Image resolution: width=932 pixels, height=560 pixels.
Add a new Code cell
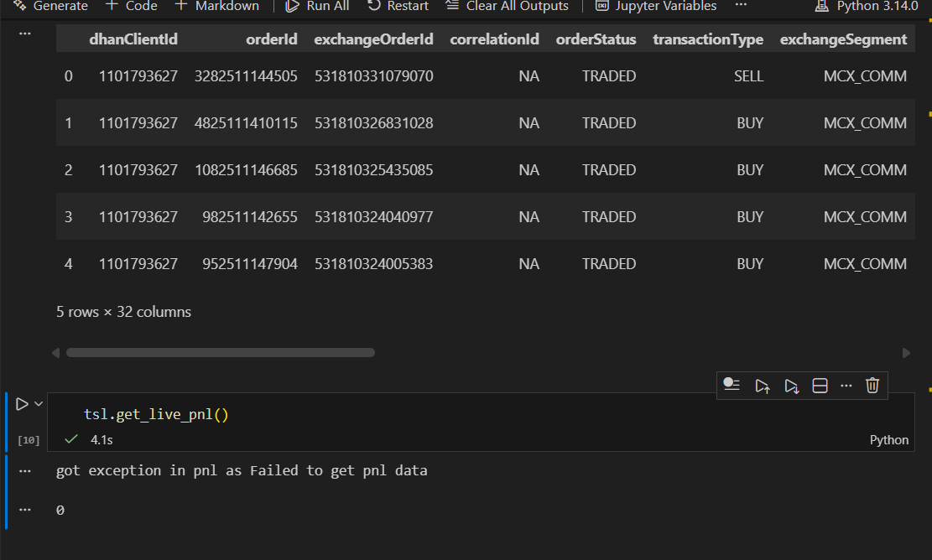132,6
